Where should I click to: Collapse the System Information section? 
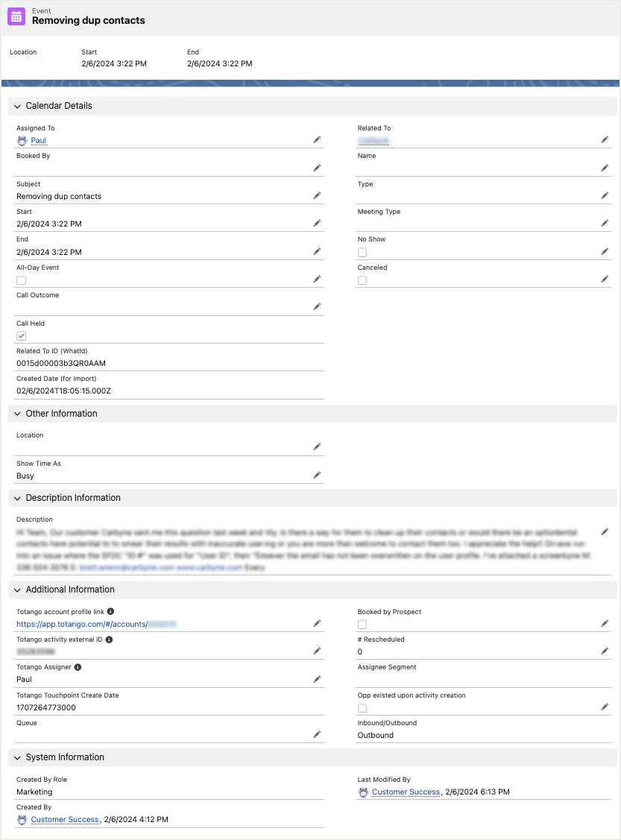pyautogui.click(x=17, y=757)
